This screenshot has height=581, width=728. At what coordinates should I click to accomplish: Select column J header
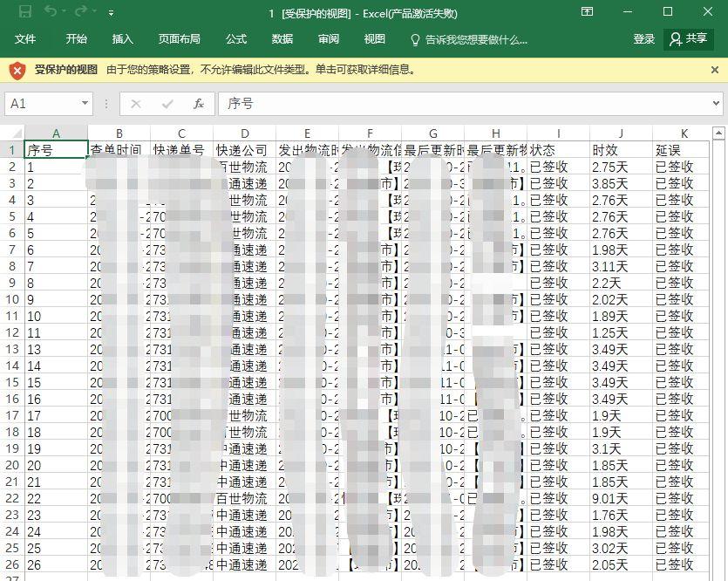[622, 133]
